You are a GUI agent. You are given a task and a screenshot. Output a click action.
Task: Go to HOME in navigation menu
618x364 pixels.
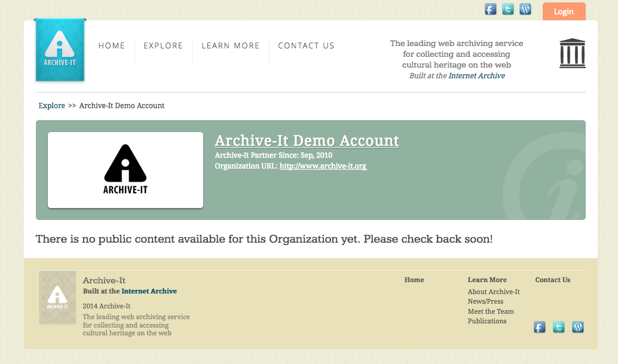click(x=112, y=46)
